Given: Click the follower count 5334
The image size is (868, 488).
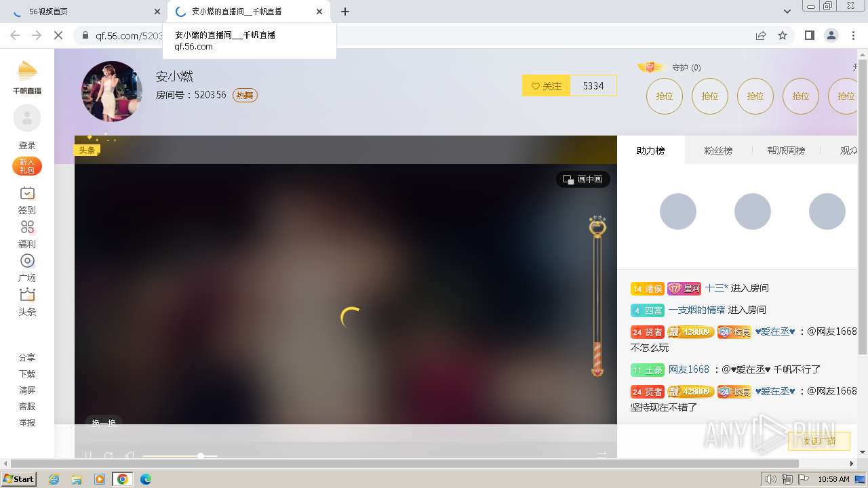Looking at the screenshot, I should [593, 85].
